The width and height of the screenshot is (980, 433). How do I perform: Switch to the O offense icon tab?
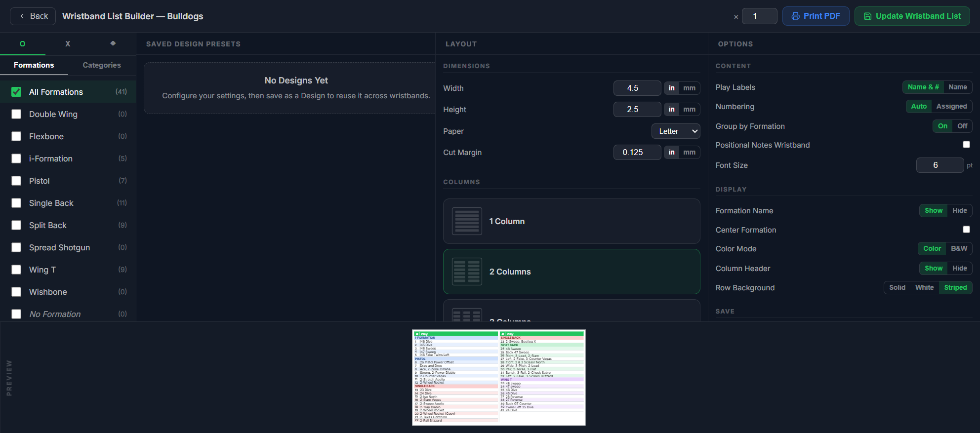click(23, 44)
